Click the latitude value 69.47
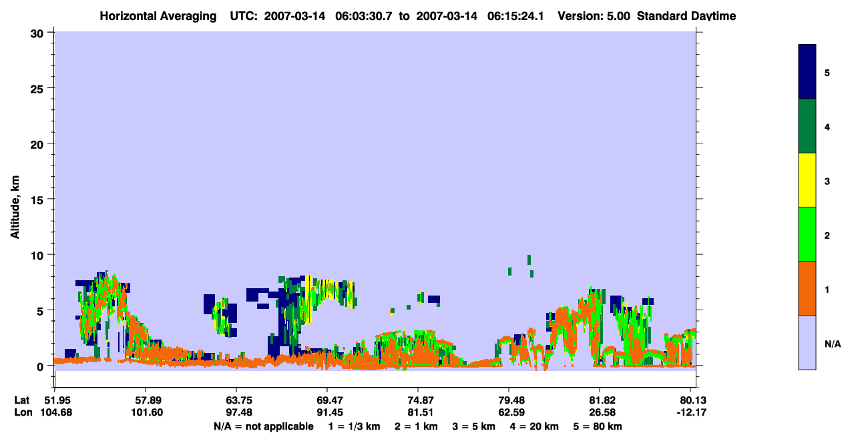The width and height of the screenshot is (868, 445). pos(327,400)
